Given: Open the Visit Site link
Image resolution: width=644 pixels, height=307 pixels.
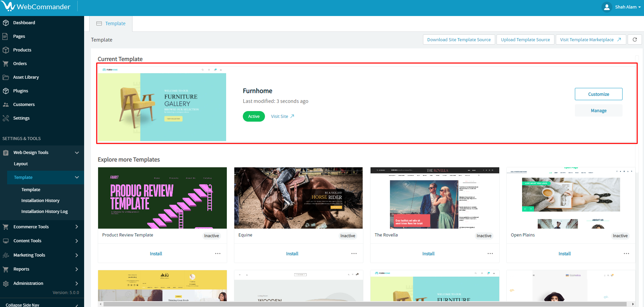Looking at the screenshot, I should coord(283,117).
